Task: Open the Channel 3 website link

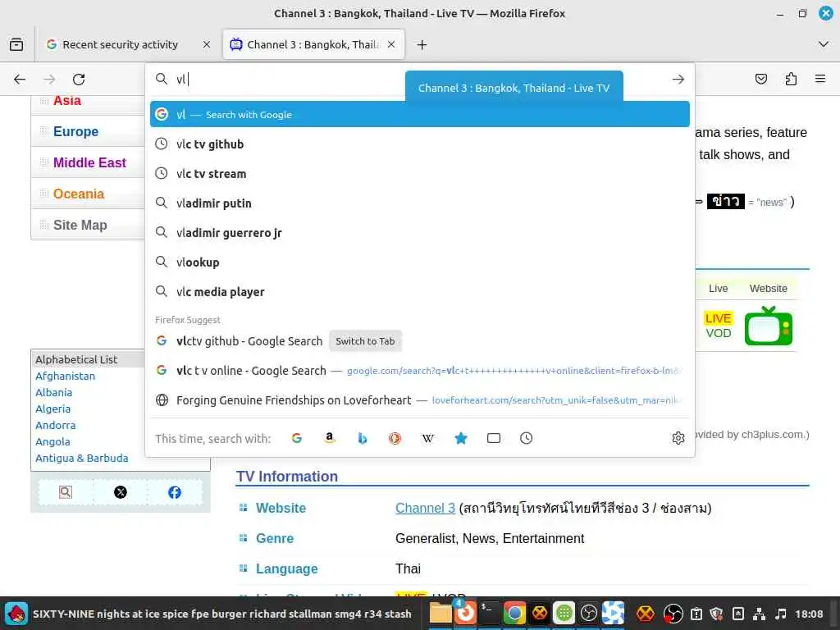Action: tap(426, 508)
